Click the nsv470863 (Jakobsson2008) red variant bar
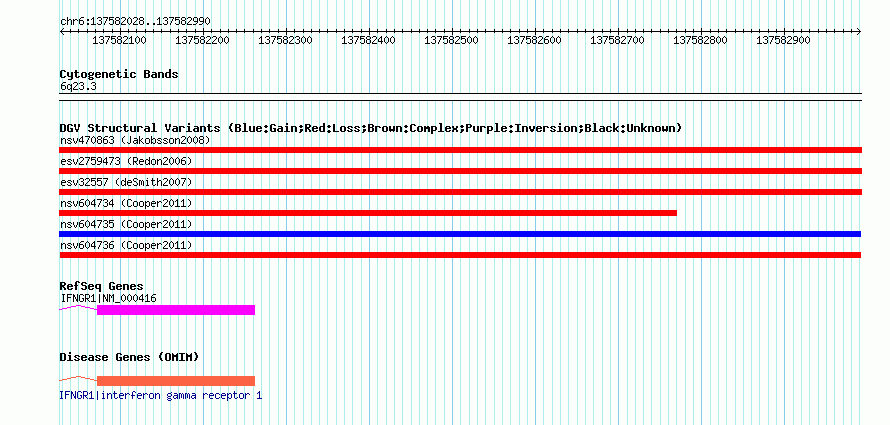The width and height of the screenshot is (890, 425). 460,150
